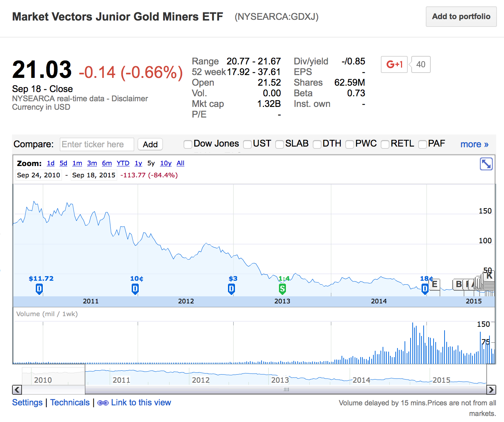Viewport: 504px width, 422px height.
Task: Switch chart zoom to 10y
Action: pos(166,163)
